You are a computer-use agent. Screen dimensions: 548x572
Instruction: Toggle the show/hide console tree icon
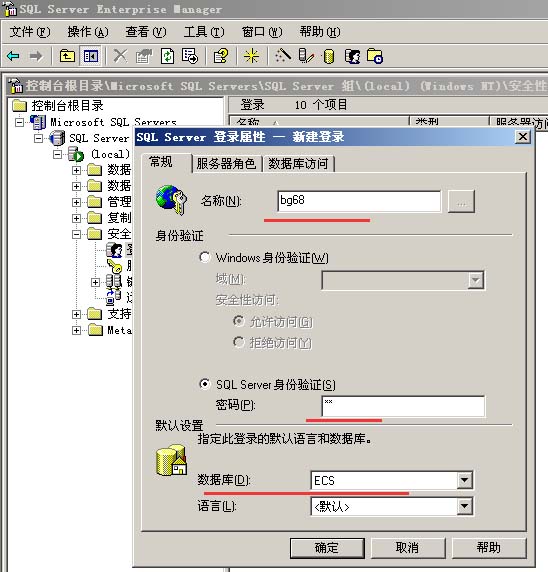click(x=90, y=56)
